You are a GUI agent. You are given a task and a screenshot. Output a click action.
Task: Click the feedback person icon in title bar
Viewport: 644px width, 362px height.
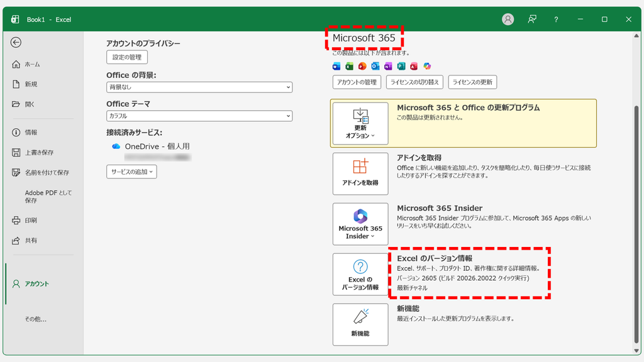click(532, 19)
